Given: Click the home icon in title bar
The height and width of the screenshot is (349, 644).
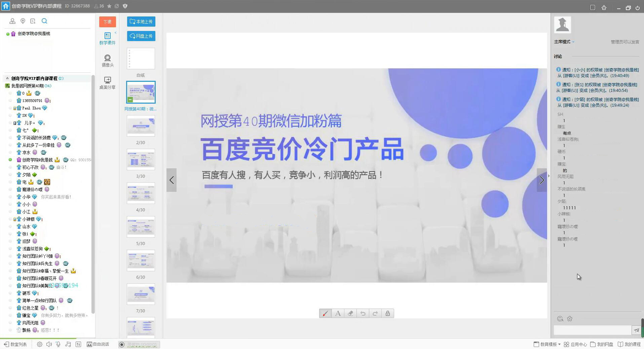Looking at the screenshot, I should pos(5,6).
